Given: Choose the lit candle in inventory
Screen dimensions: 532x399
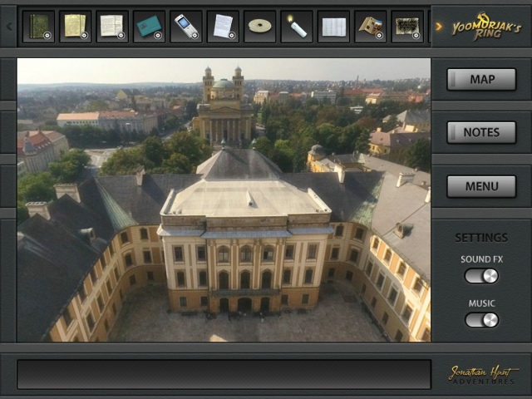Looking at the screenshot, I should tap(297, 26).
